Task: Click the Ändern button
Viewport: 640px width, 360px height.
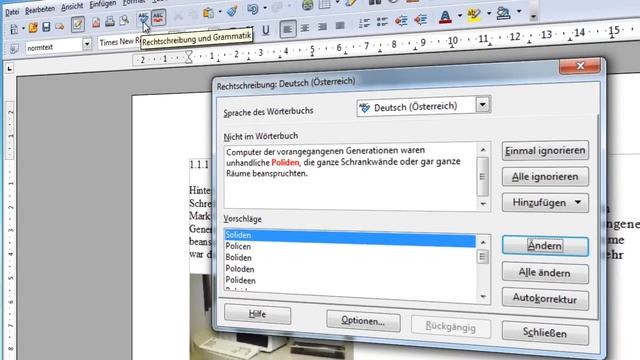Action: coord(545,246)
